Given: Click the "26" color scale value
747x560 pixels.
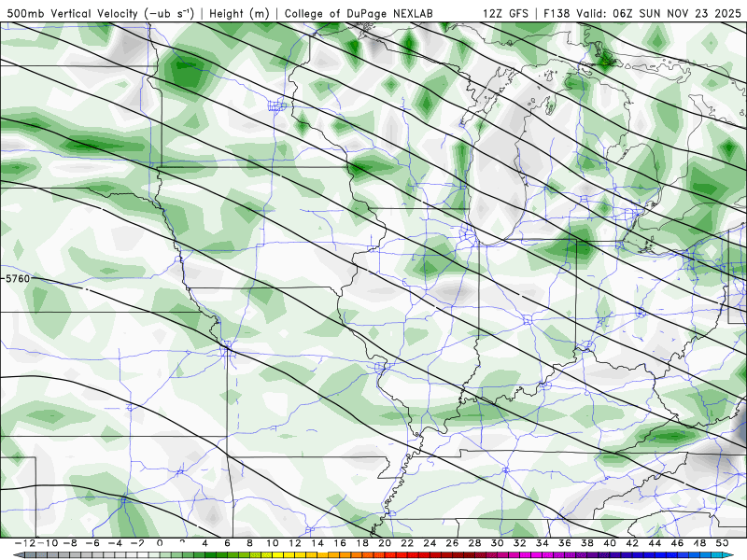Looking at the screenshot, I should point(452,543).
